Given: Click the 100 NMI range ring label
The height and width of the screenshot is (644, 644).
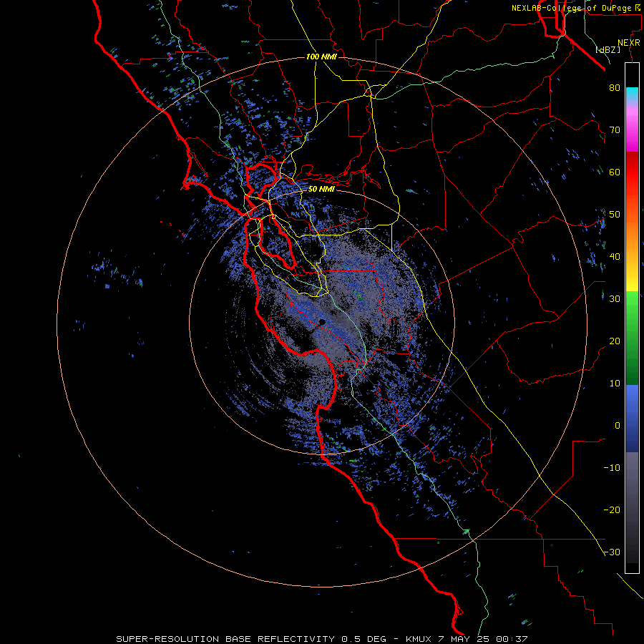Looking at the screenshot, I should click(x=321, y=57).
